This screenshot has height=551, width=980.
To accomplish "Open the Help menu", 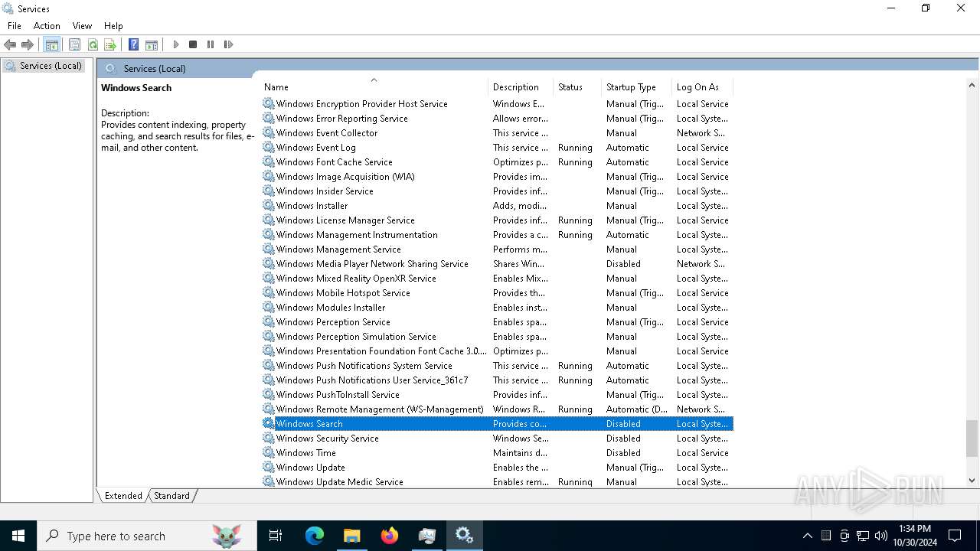I will coord(113,25).
